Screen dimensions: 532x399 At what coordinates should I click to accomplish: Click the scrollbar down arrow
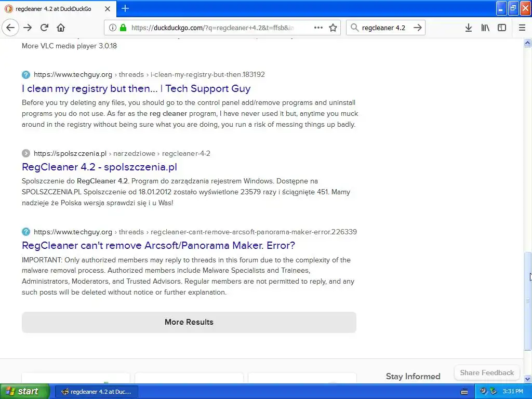point(527,379)
